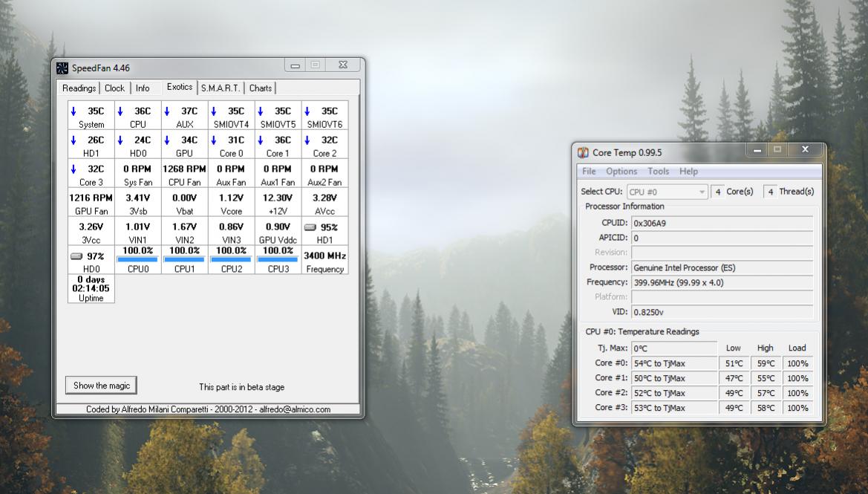Click the Core #1 Low value 47°C
Image resolution: width=868 pixels, height=494 pixels.
coord(734,378)
